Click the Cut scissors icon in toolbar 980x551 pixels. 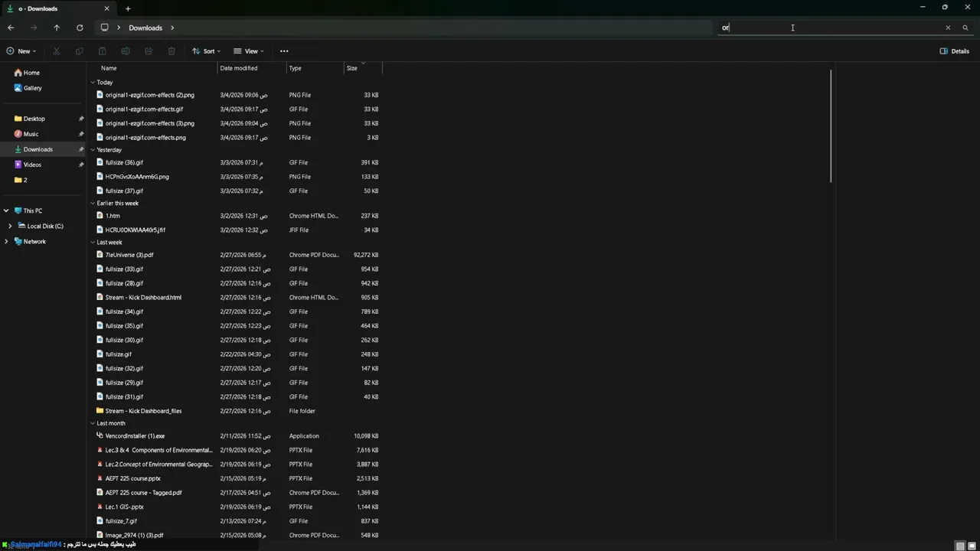56,51
